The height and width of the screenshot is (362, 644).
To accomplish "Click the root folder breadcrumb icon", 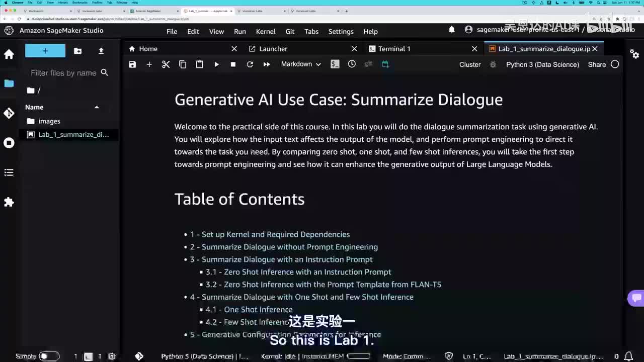I will click(31, 90).
